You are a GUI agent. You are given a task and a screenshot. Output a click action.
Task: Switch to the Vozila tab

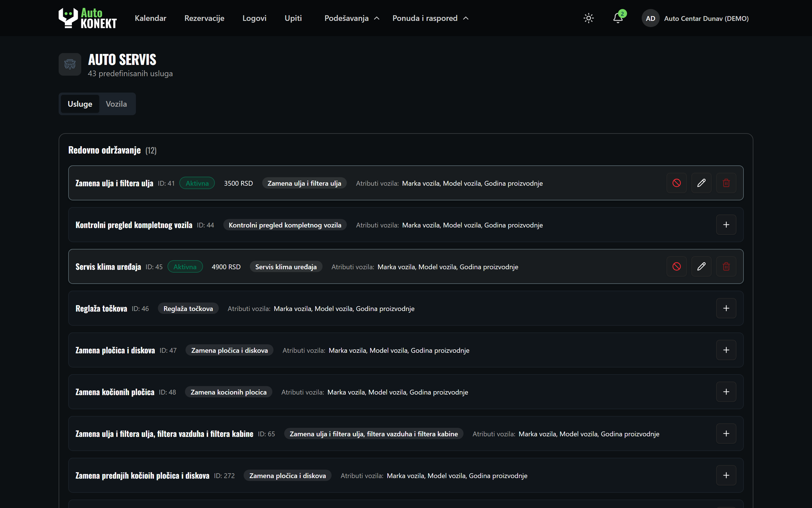pyautogui.click(x=116, y=104)
